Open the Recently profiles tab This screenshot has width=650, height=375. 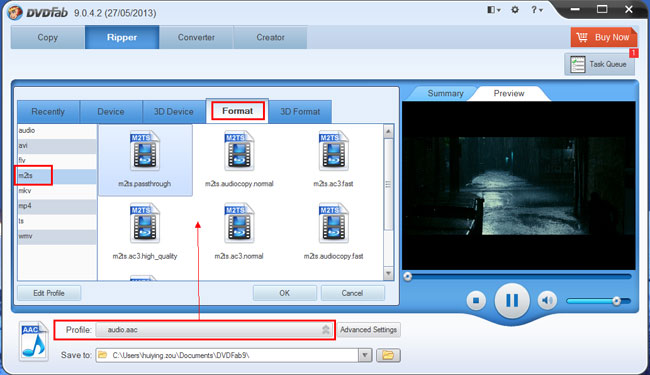click(x=48, y=111)
